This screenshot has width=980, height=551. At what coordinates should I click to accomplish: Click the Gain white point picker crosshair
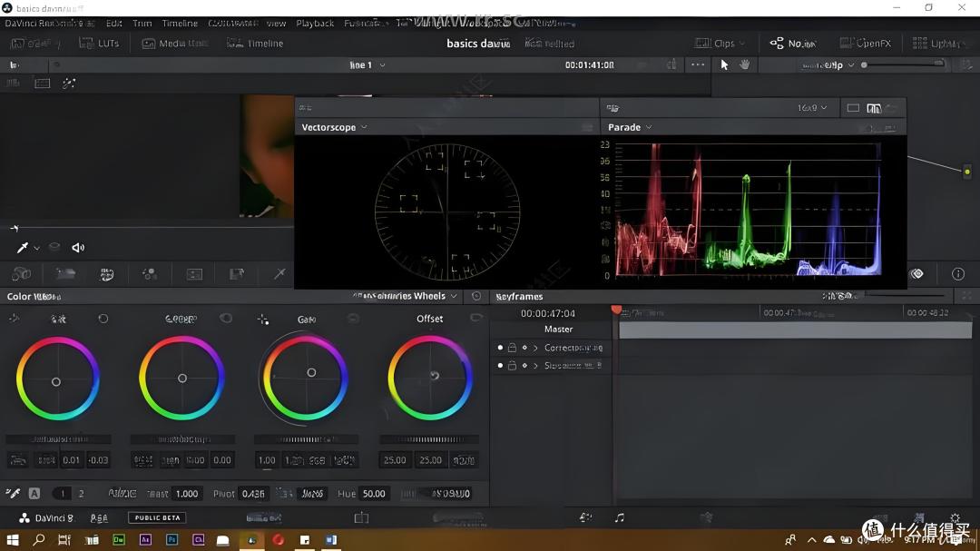[x=263, y=320]
